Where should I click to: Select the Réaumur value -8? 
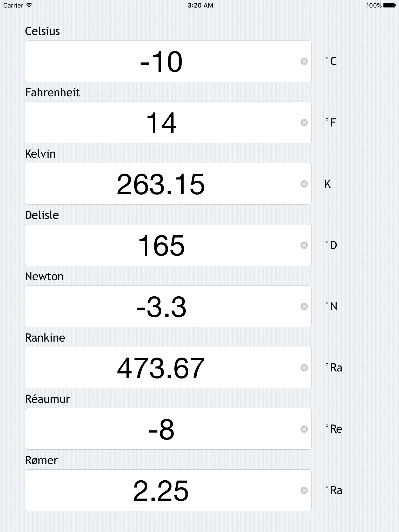161,429
